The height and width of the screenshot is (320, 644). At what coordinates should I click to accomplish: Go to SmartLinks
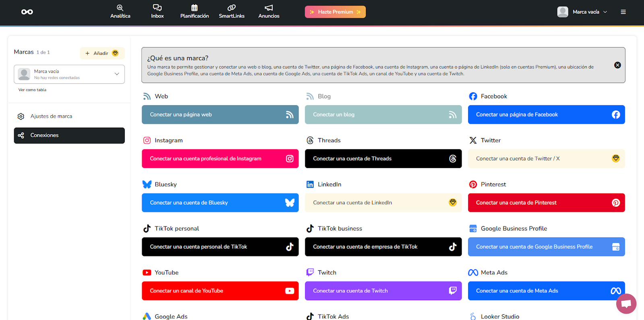tap(231, 12)
